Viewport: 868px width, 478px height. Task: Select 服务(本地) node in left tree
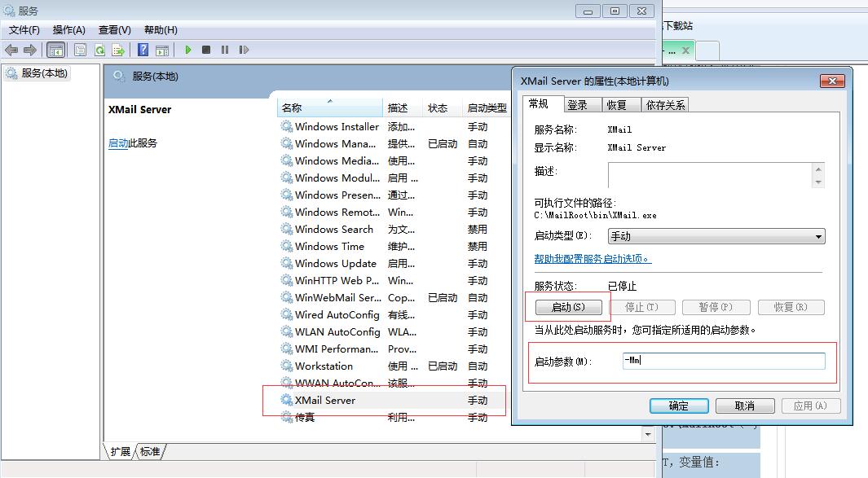tap(37, 73)
